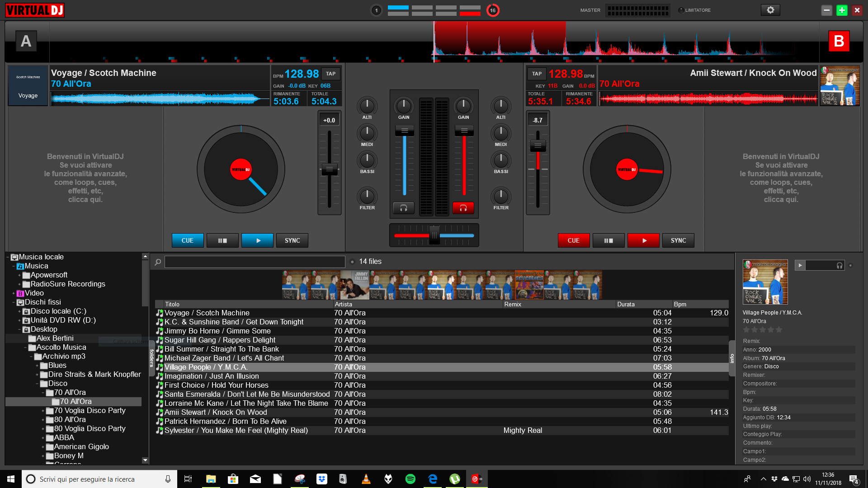Click the red beat counter 16 circle
Image resolution: width=868 pixels, height=488 pixels.
493,10
